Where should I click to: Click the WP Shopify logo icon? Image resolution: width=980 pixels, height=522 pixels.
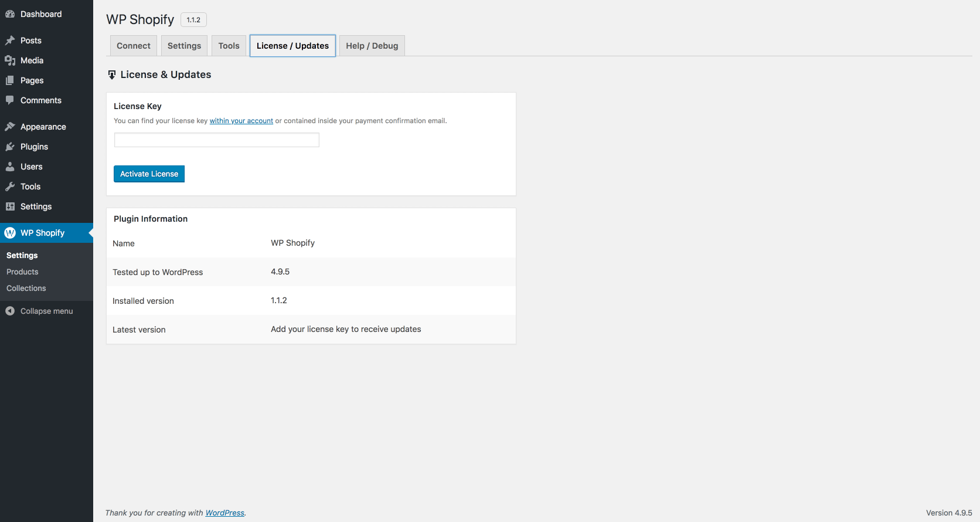(10, 233)
